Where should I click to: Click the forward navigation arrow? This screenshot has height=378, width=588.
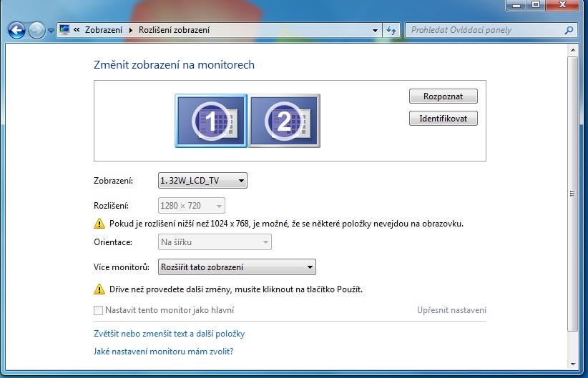click(36, 30)
